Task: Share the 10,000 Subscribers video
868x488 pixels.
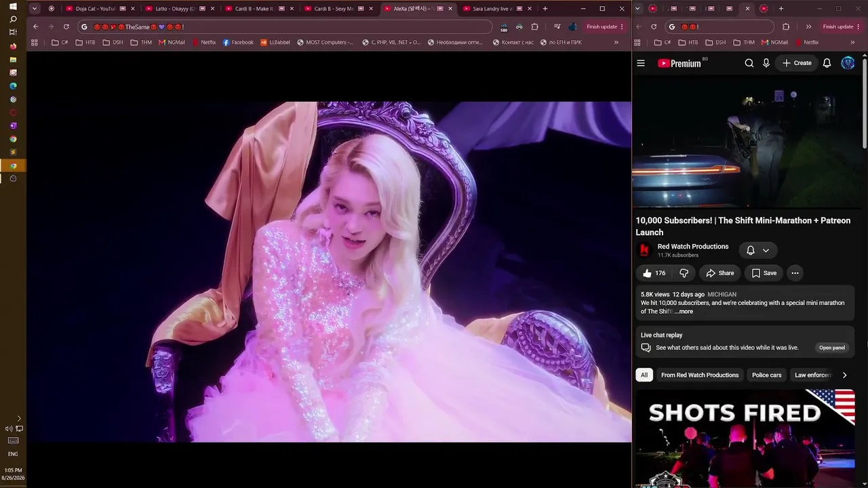Action: click(x=720, y=273)
